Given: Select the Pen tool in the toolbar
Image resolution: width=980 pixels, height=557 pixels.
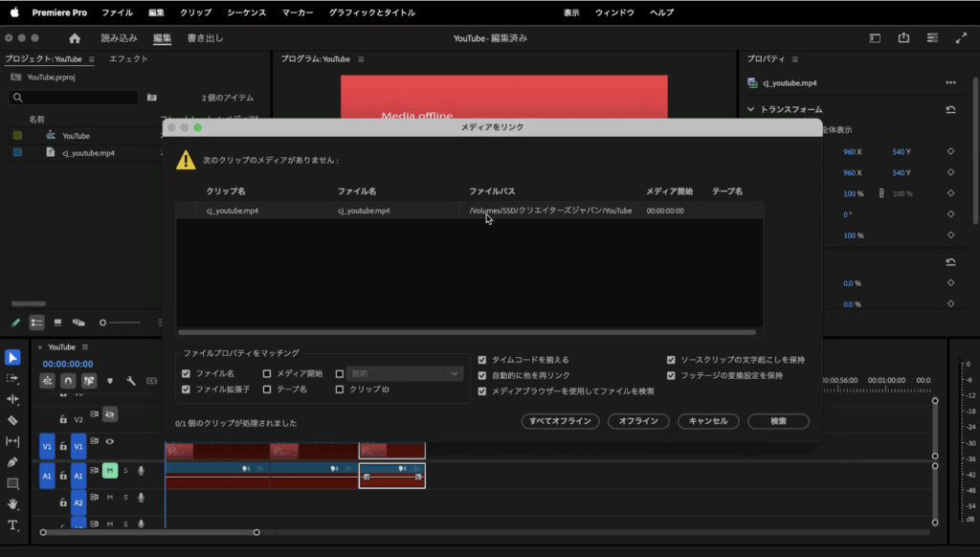Looking at the screenshot, I should coord(12,462).
